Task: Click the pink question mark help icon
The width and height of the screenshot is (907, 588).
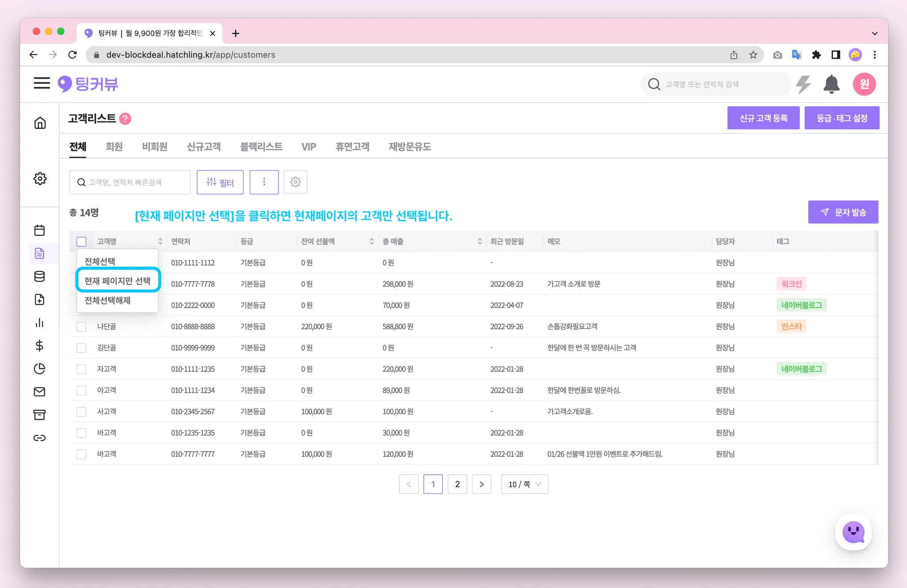Action: tap(125, 119)
